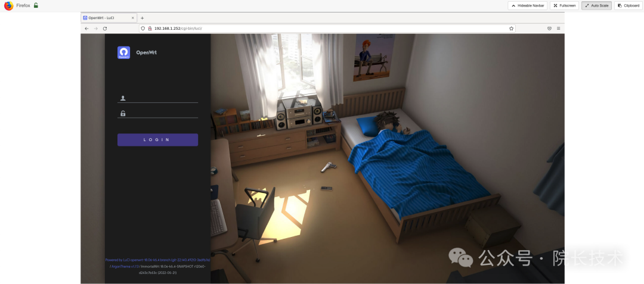Click the green unlocked padlock icon

point(36,5)
